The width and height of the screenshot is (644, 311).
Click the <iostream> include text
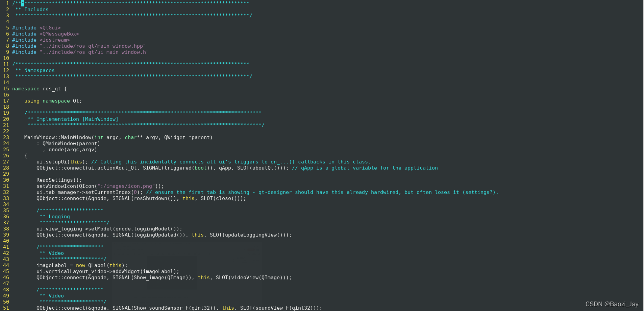point(54,40)
